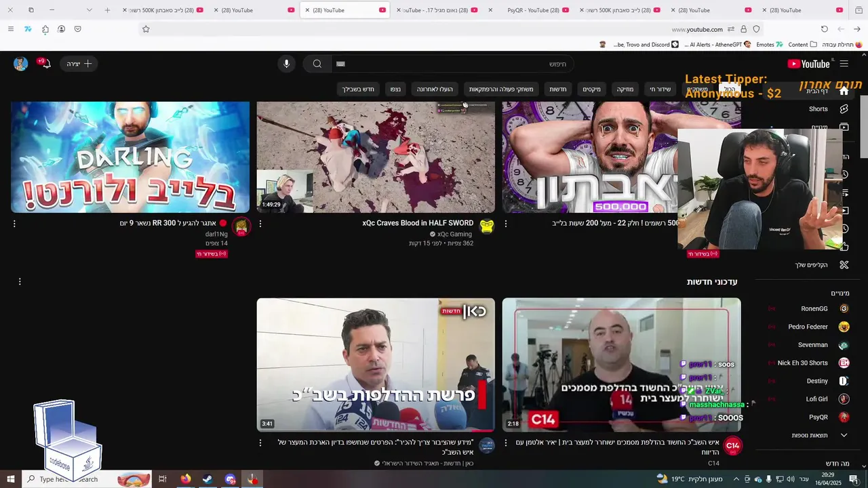Open options for the darl1Ng livestream video
868x488 pixels.
(x=14, y=224)
